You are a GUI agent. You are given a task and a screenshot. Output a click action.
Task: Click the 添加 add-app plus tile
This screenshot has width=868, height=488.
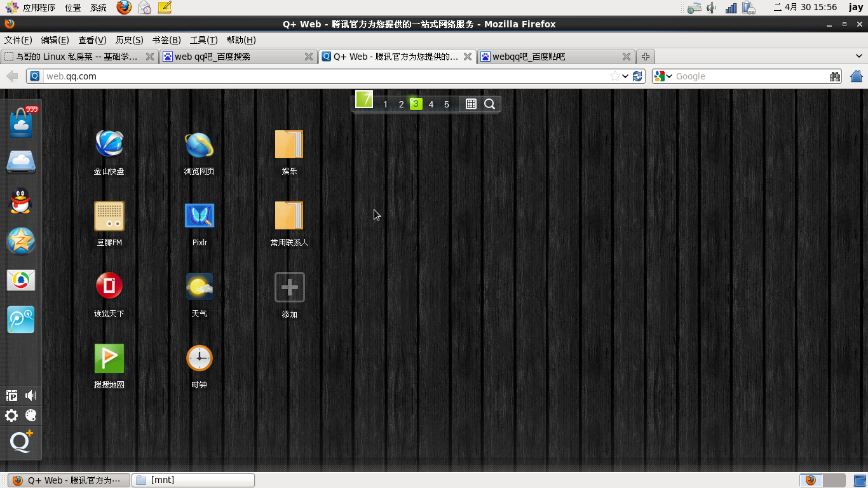[290, 287]
